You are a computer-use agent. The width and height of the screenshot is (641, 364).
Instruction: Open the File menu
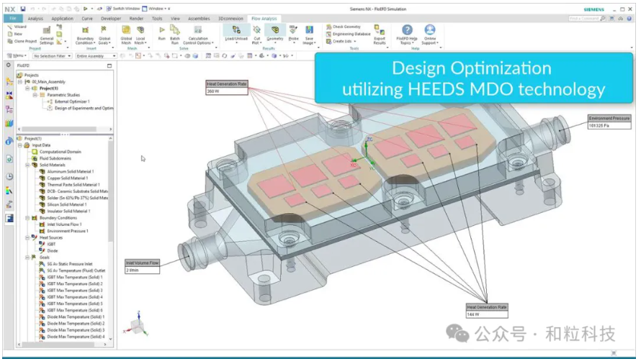tap(13, 19)
